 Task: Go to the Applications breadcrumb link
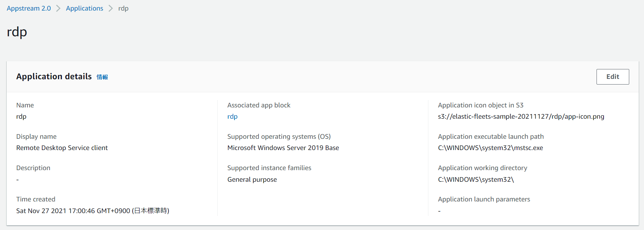point(84,8)
